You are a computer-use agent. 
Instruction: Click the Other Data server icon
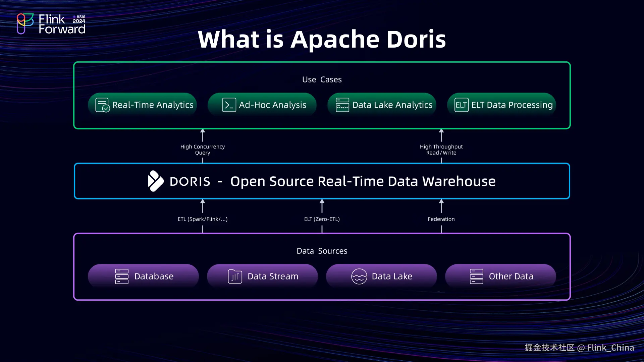(x=476, y=277)
